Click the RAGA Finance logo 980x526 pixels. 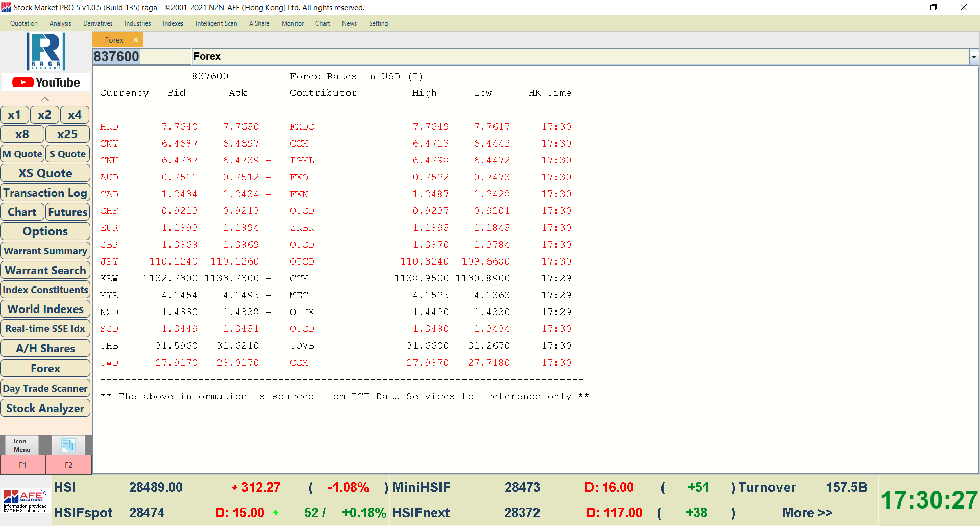tap(45, 51)
